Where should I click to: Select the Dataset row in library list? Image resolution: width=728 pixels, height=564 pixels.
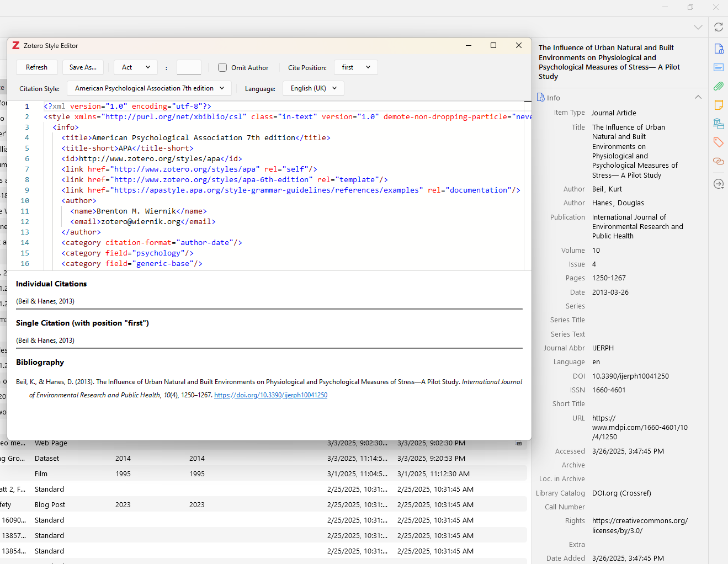tap(263, 459)
